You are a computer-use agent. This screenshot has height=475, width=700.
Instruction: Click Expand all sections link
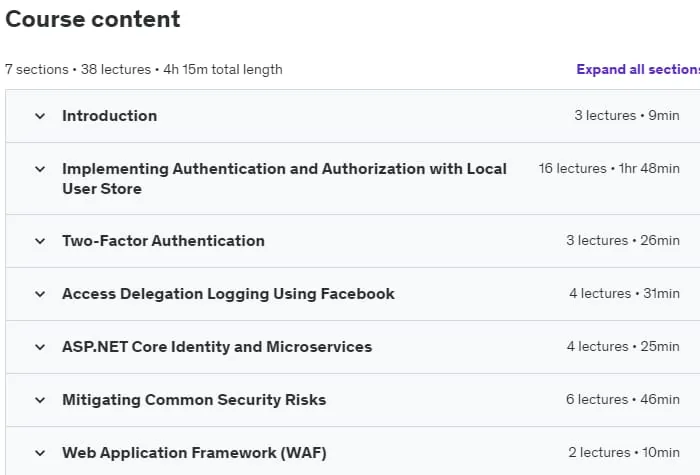pos(638,69)
